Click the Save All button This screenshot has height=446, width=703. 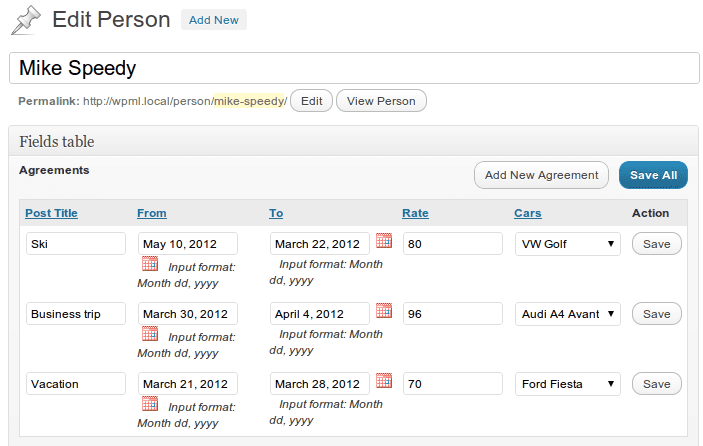coord(653,175)
